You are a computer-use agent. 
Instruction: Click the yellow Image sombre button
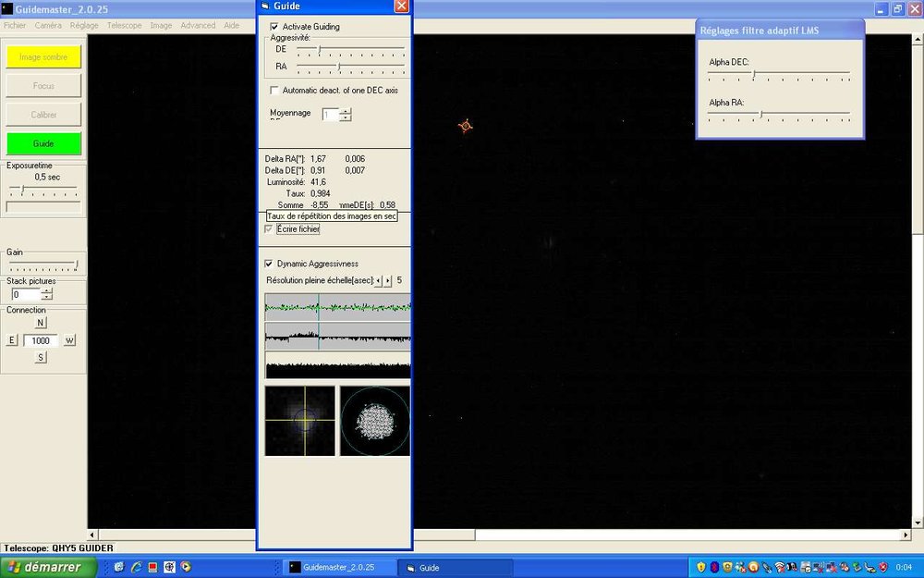pyautogui.click(x=43, y=57)
